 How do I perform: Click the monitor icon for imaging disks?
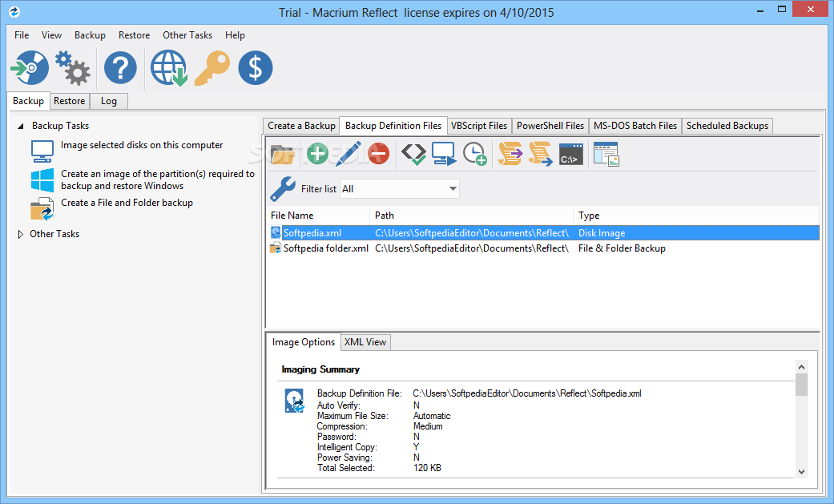pos(42,151)
